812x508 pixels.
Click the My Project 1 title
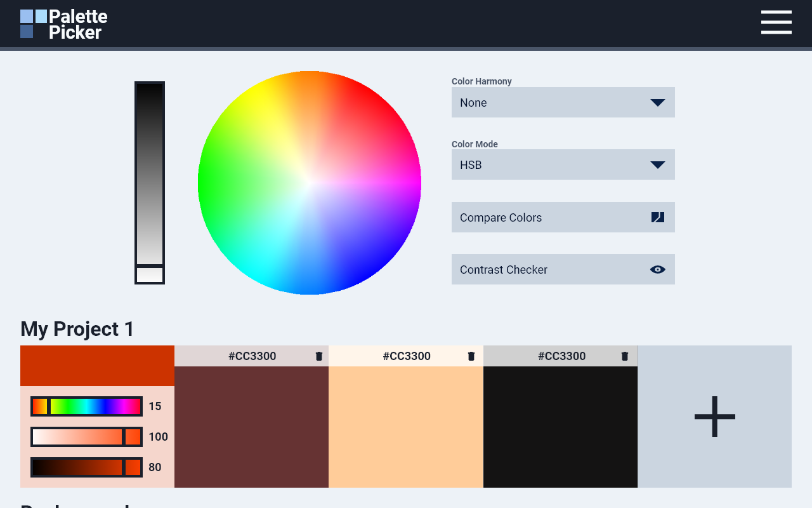77,329
